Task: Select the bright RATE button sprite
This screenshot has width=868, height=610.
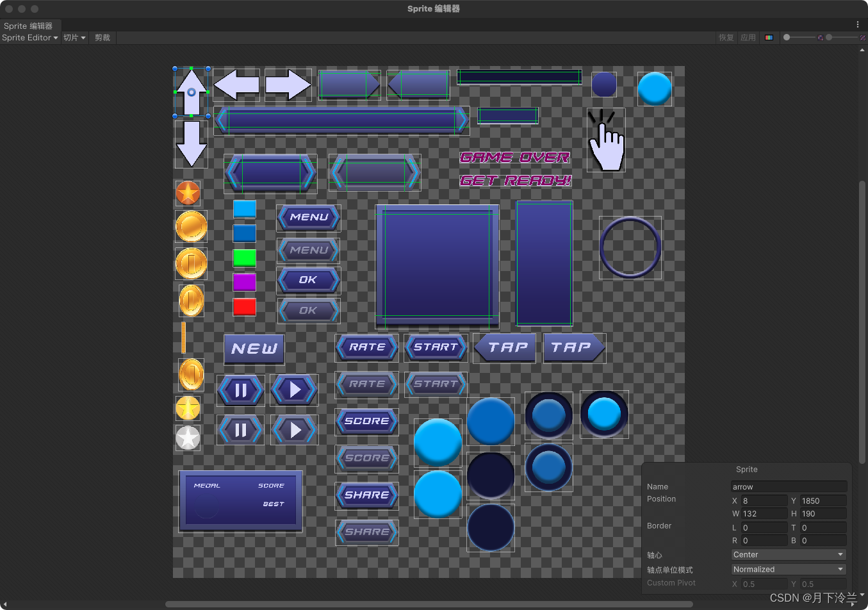Action: click(367, 348)
